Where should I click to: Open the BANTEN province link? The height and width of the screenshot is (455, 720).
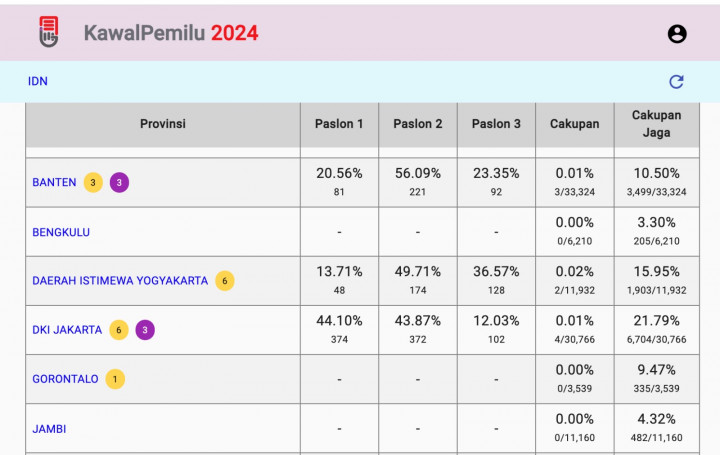pos(54,182)
